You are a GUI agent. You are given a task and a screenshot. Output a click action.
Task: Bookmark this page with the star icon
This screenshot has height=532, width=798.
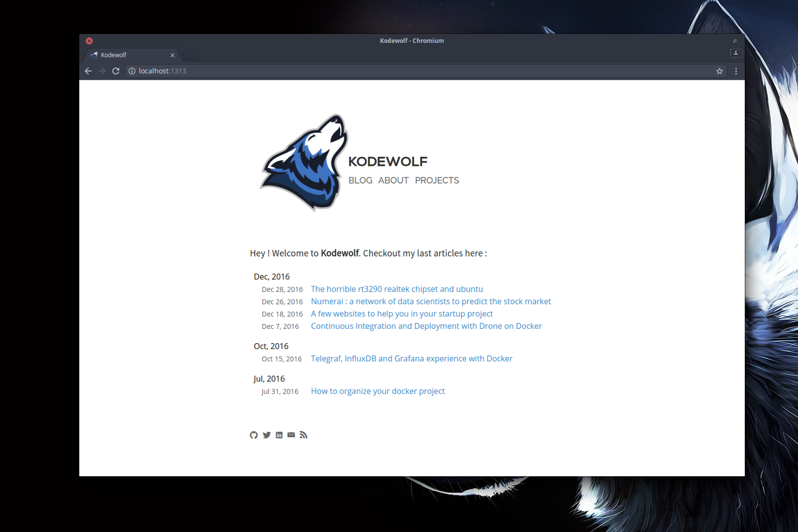coord(719,71)
